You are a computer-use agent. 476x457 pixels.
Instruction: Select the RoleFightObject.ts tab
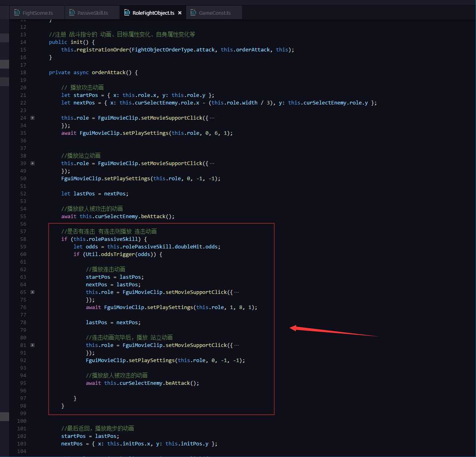point(153,13)
